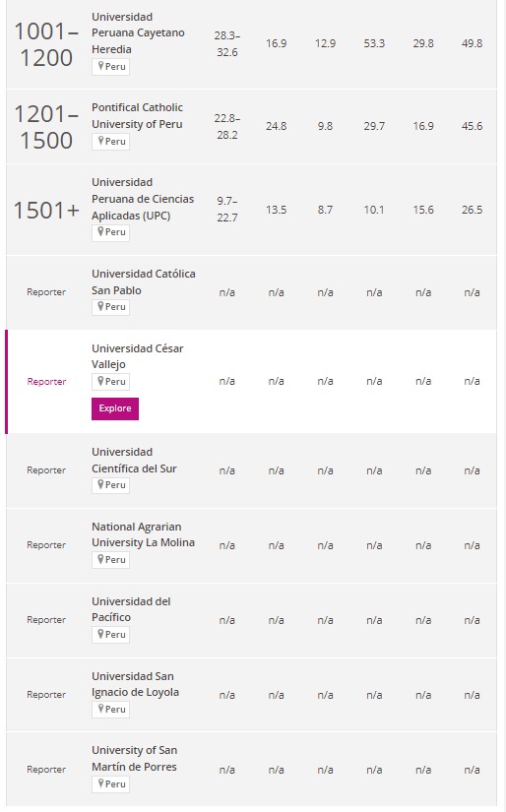Click Peru location tag under Pontifical Catholic University
The height and width of the screenshot is (812, 506).
pos(111,142)
